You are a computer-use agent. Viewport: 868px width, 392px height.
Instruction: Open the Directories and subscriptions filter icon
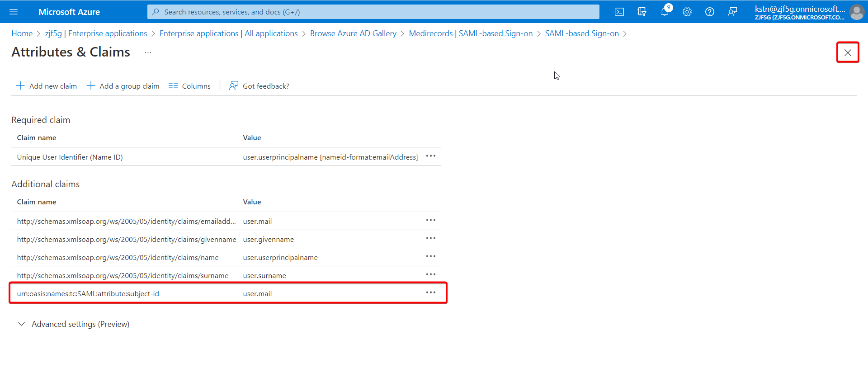pyautogui.click(x=642, y=12)
